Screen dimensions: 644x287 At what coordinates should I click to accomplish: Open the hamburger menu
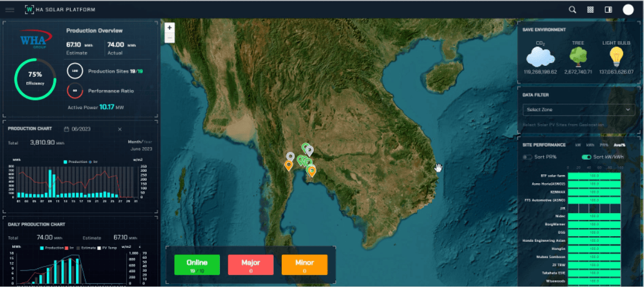coord(9,9)
